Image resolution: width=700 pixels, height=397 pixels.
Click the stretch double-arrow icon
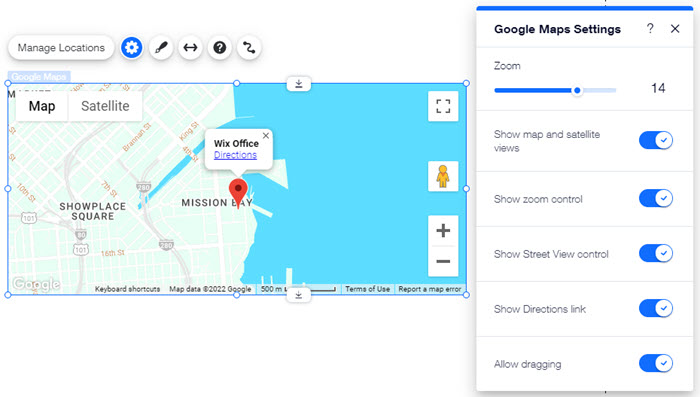pyautogui.click(x=191, y=47)
